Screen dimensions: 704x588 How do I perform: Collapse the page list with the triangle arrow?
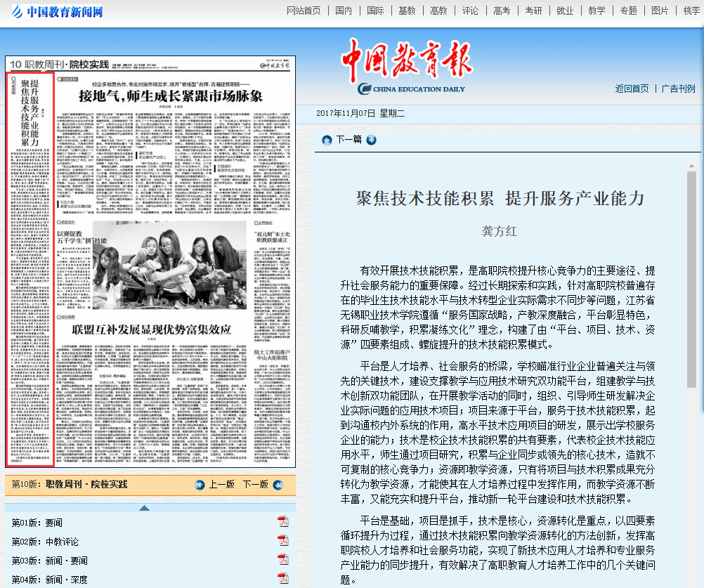(144, 508)
